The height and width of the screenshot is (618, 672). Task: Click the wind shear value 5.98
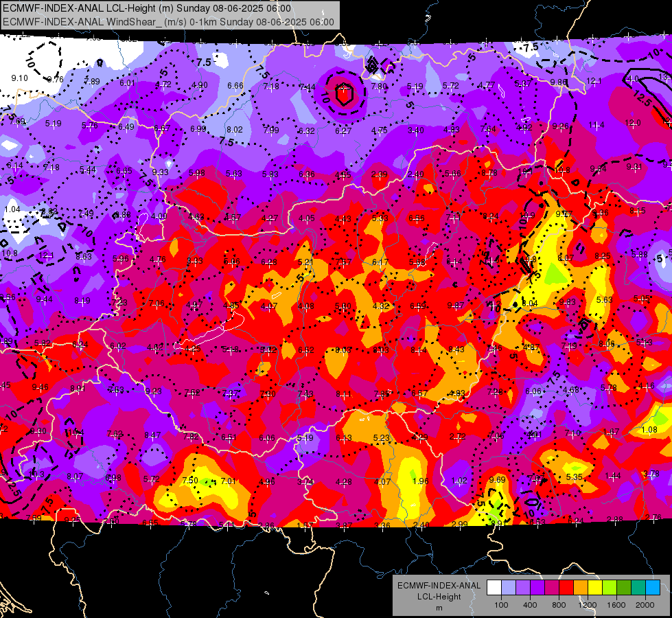pyautogui.click(x=197, y=173)
